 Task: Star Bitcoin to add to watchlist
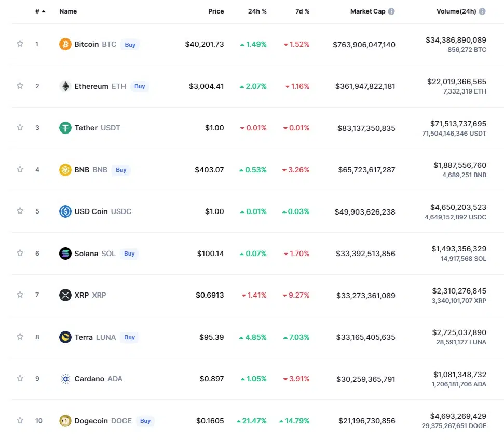[20, 44]
